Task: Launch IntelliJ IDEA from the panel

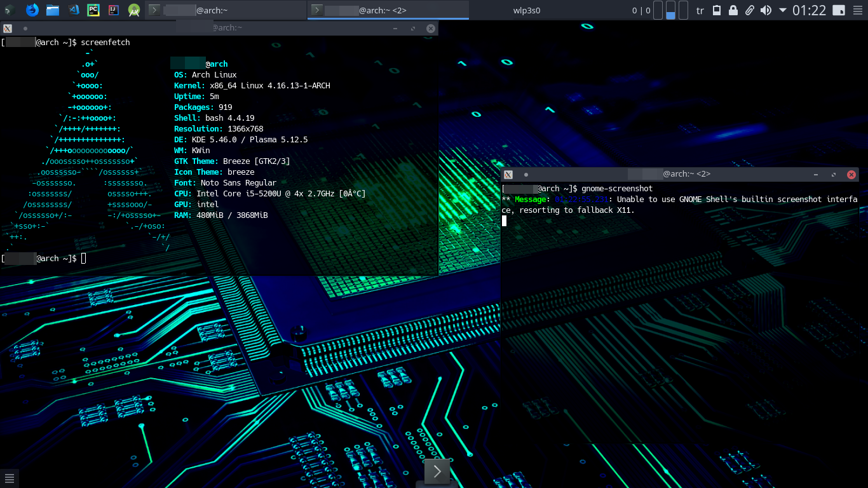Action: pyautogui.click(x=113, y=10)
